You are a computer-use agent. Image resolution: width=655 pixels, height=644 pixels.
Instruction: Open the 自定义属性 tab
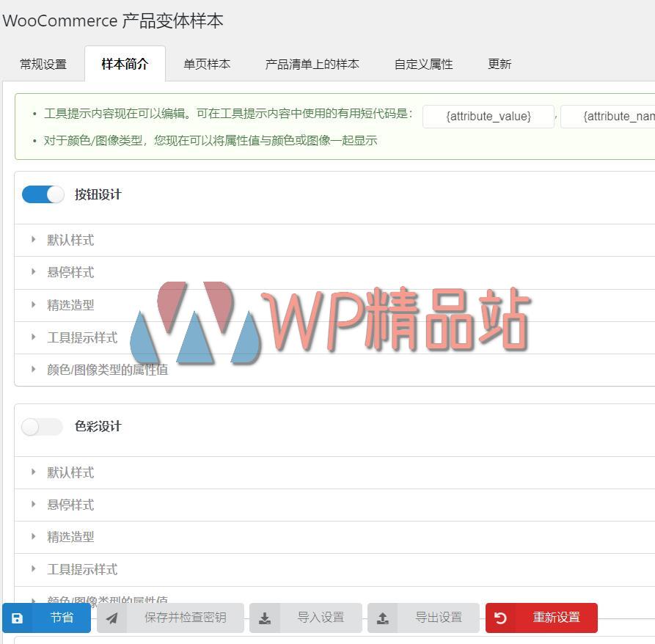422,64
